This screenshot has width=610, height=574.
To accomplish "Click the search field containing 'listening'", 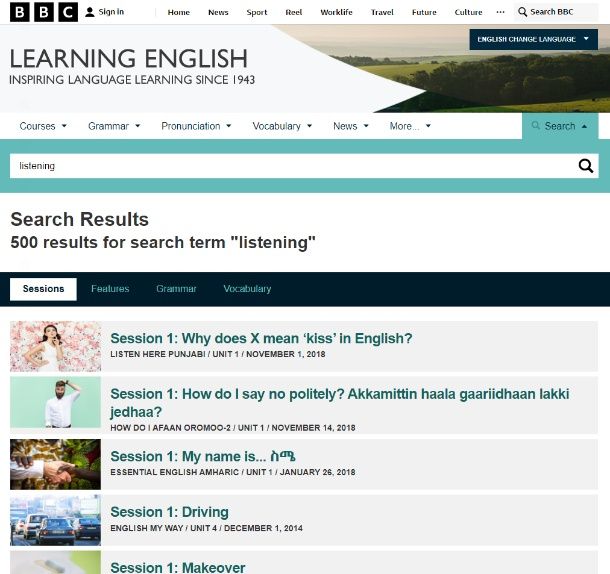I will click(290, 166).
